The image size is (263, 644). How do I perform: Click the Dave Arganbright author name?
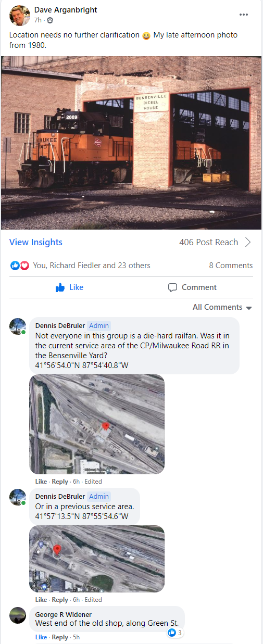(66, 10)
